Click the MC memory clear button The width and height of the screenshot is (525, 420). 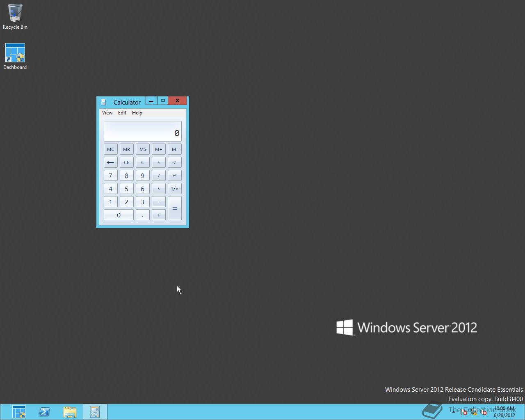click(111, 149)
